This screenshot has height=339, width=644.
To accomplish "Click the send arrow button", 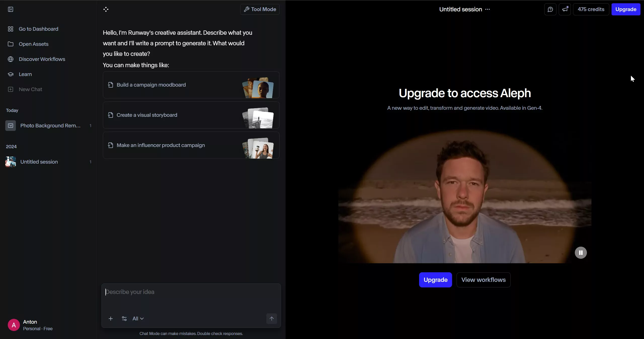I will click(x=272, y=319).
